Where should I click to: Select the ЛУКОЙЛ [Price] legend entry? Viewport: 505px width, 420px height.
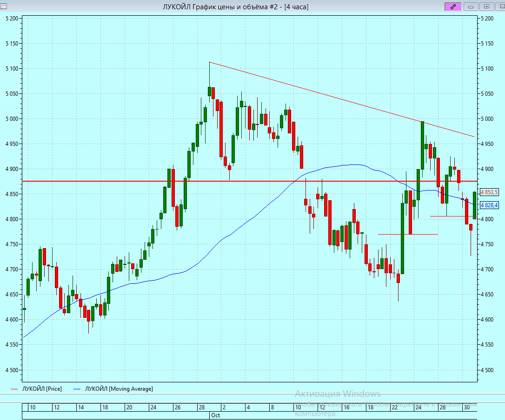[42, 389]
